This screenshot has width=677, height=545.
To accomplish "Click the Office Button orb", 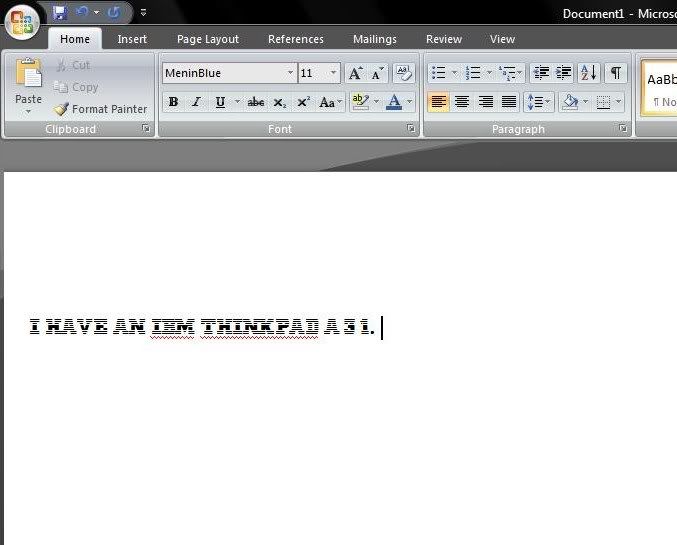I will (x=22, y=21).
